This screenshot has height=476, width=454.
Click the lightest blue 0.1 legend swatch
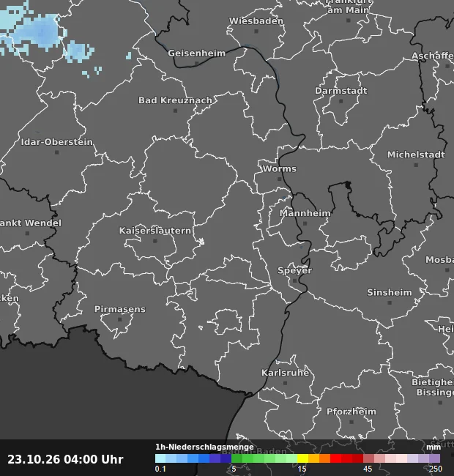(160, 458)
